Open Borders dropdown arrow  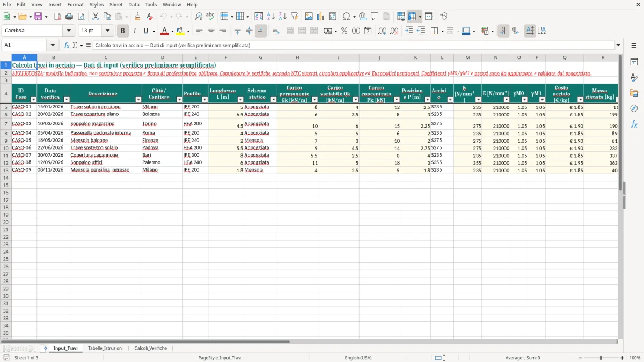442,31
